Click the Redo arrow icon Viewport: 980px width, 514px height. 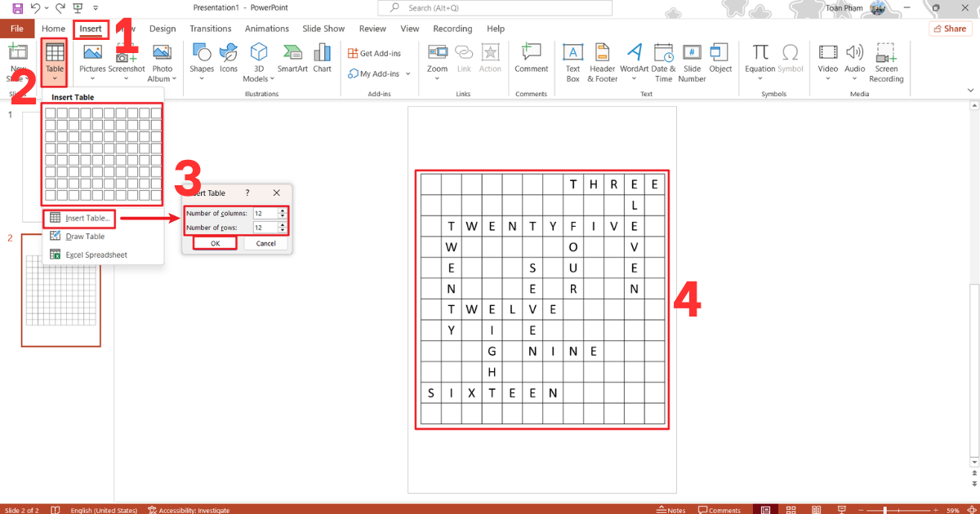point(60,8)
